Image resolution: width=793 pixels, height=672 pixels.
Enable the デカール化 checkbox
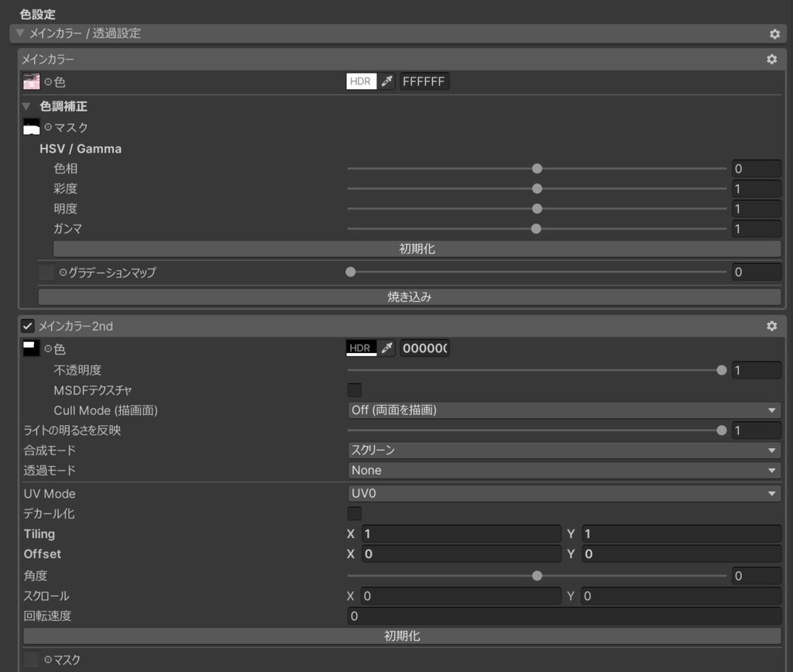coord(355,513)
